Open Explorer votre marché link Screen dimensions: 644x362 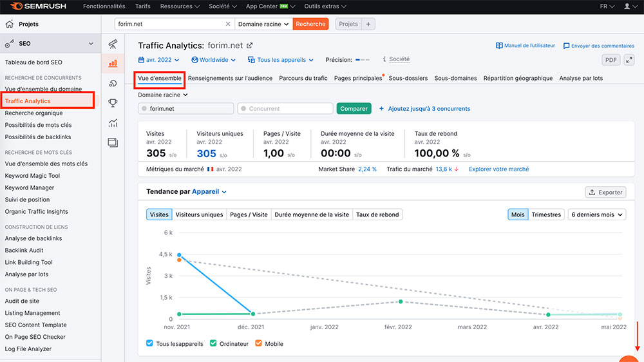pos(498,169)
